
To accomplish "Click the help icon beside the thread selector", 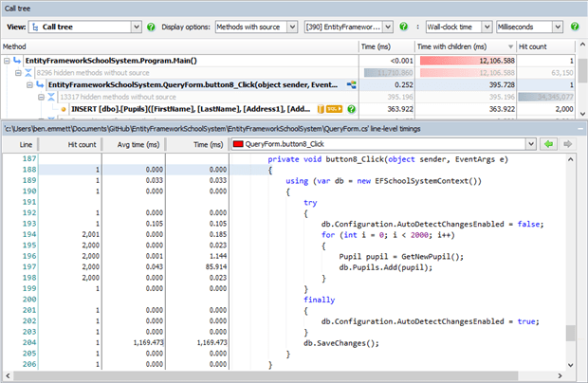I will (403, 27).
